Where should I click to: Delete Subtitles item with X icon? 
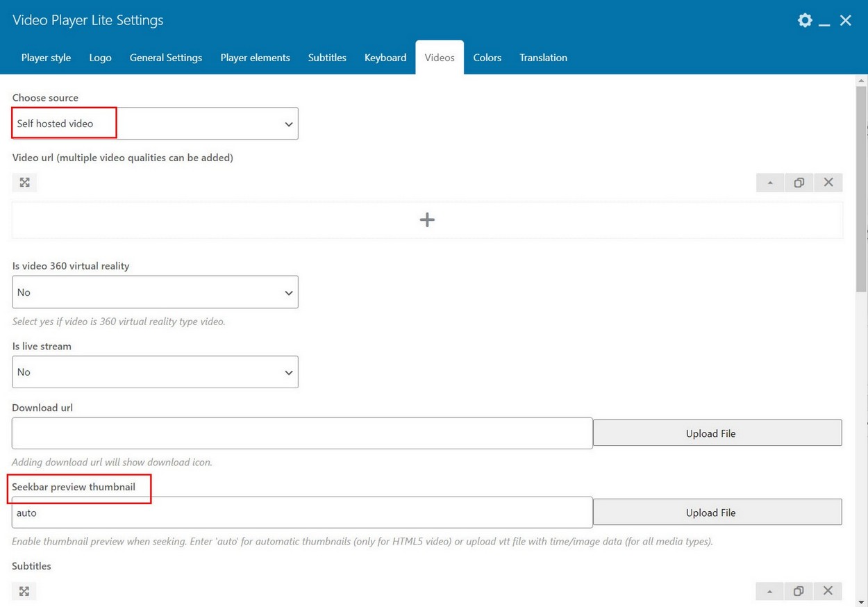[828, 591]
